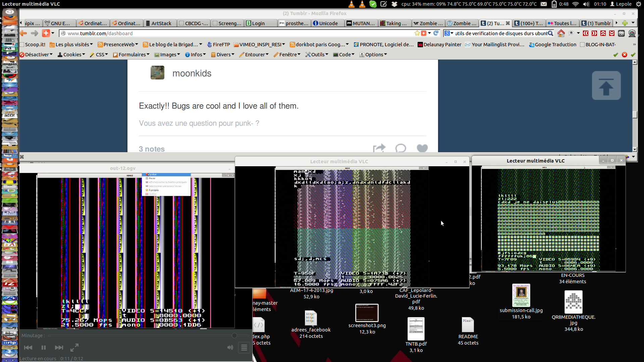Reload page with Firefox refresh icon
The height and width of the screenshot is (362, 644).
436,33
